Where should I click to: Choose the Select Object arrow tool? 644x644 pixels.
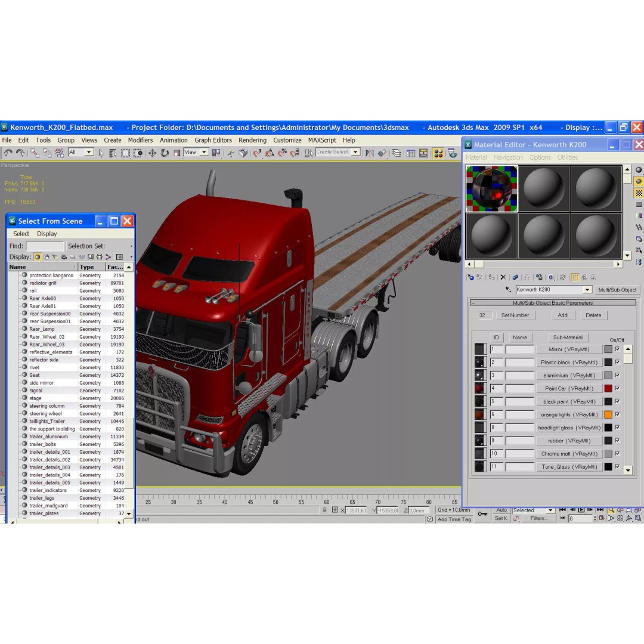[101, 153]
